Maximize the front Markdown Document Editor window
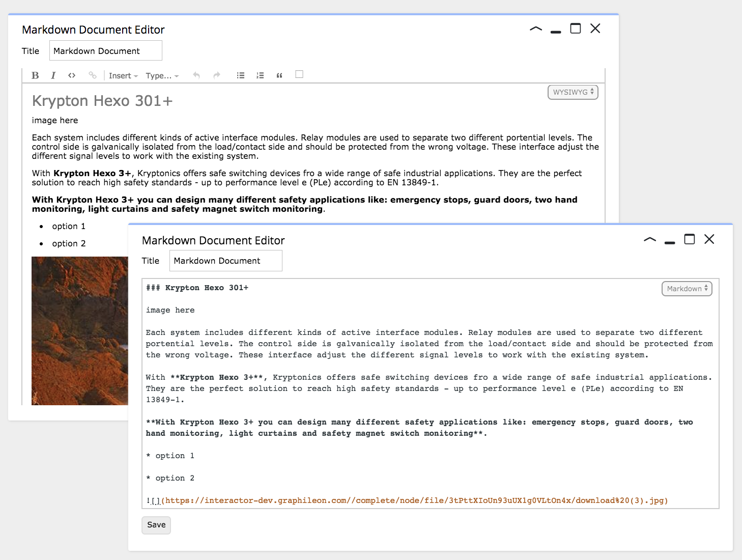Image resolution: width=742 pixels, height=560 pixels. coord(690,239)
